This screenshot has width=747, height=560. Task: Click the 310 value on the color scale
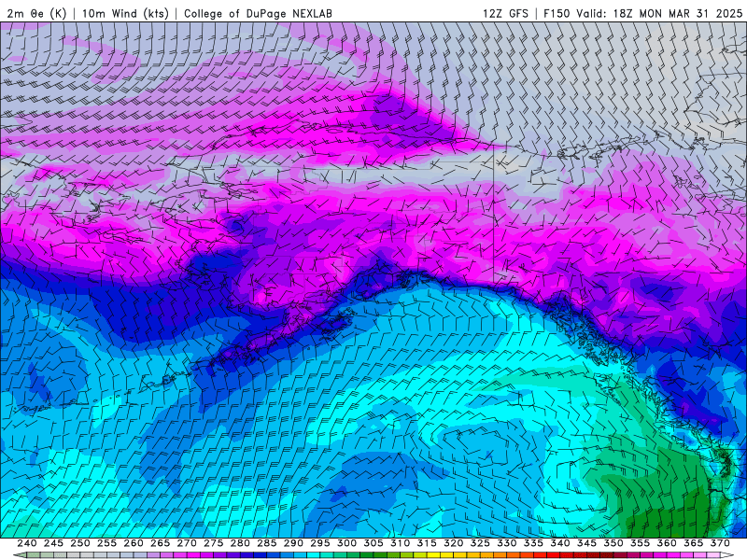point(401,543)
